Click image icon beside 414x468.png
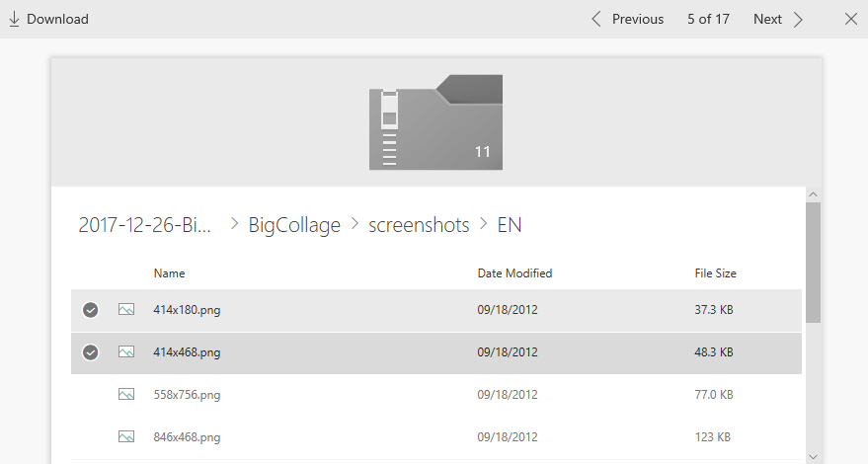The width and height of the screenshot is (868, 464). coord(126,352)
